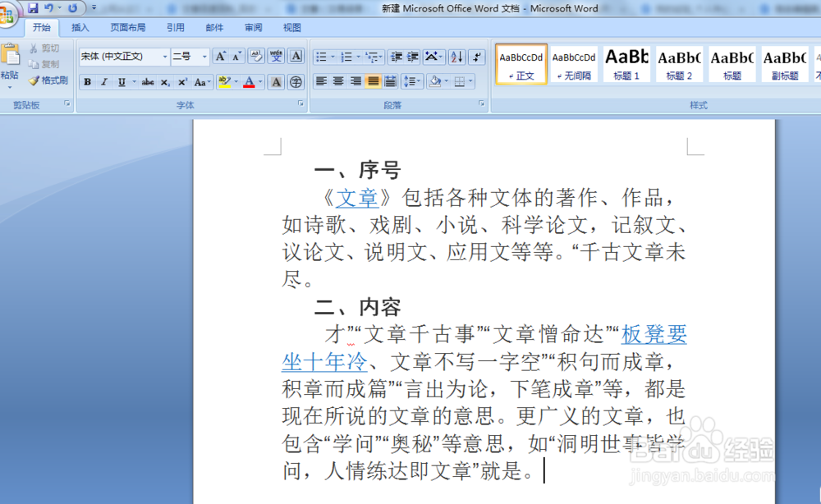The width and height of the screenshot is (821, 504).
Task: Decrease paragraph indent
Action: (x=397, y=57)
